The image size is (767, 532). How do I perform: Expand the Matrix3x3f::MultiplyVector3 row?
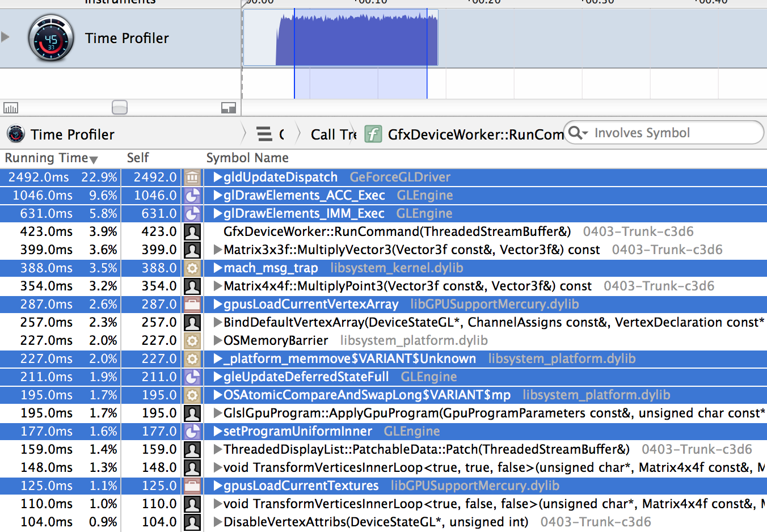pyautogui.click(x=217, y=250)
